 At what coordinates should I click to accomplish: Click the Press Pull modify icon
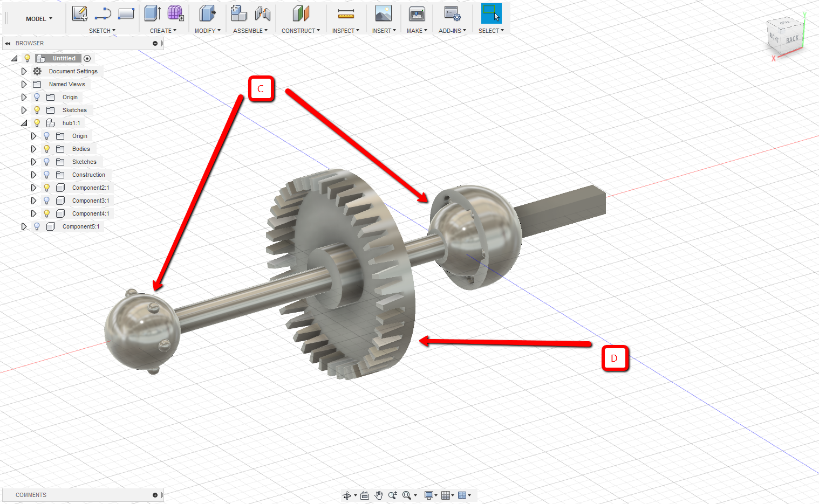[207, 13]
